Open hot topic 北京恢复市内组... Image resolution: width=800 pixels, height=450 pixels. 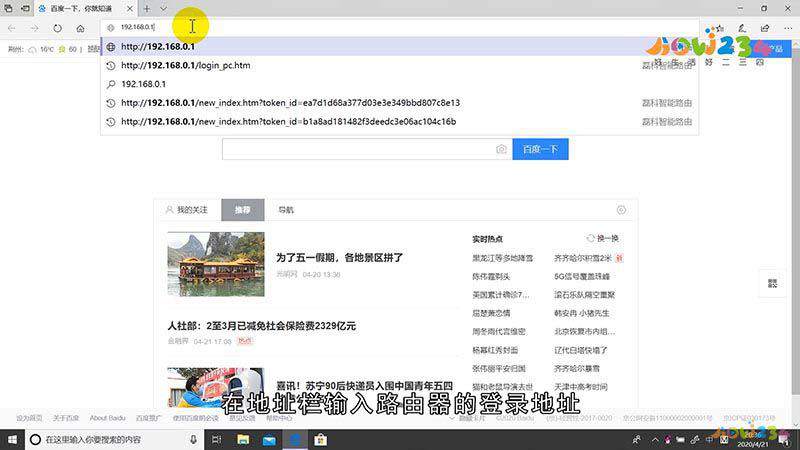pos(585,332)
